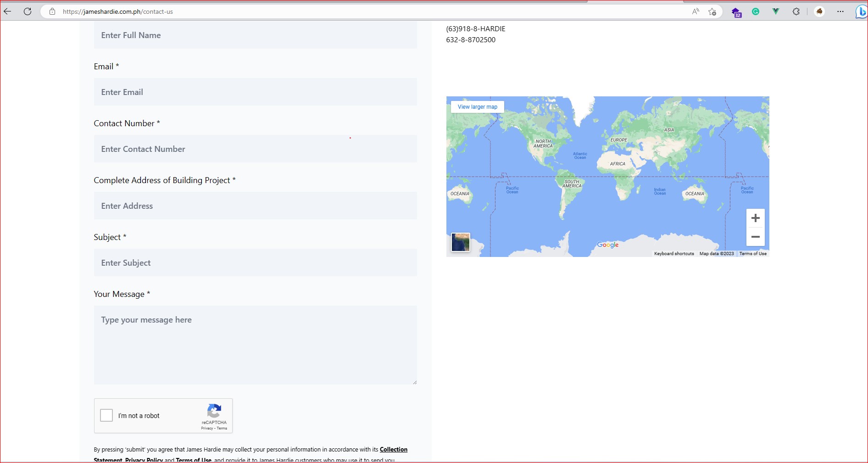View site security lock info
The image size is (868, 463).
click(x=52, y=11)
